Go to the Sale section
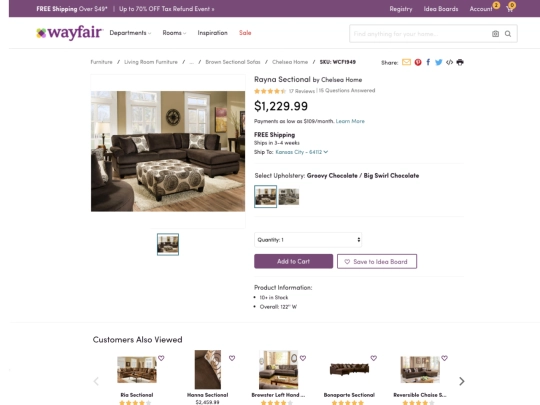540x405 pixels. [245, 33]
